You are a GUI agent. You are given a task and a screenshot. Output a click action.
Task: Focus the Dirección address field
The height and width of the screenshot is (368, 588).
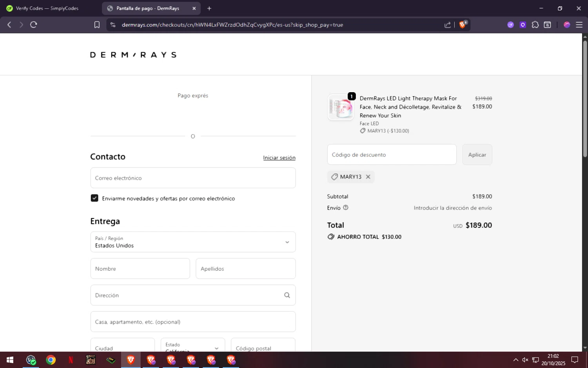193,295
